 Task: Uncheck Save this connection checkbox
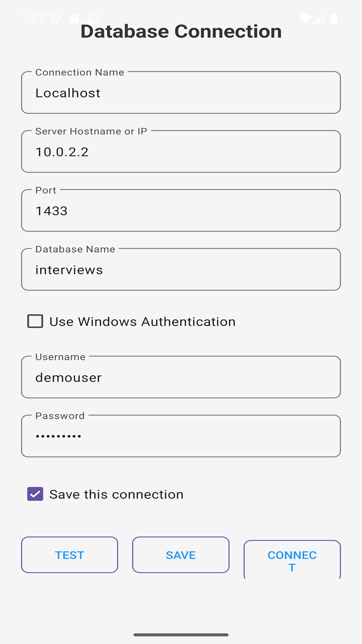click(x=35, y=494)
